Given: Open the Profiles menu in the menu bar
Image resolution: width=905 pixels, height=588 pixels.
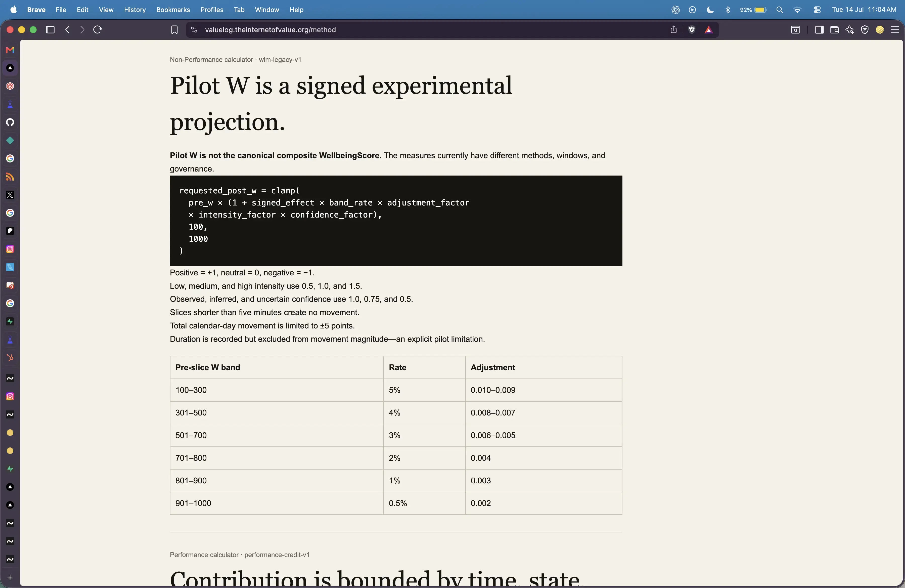Looking at the screenshot, I should pyautogui.click(x=212, y=10).
